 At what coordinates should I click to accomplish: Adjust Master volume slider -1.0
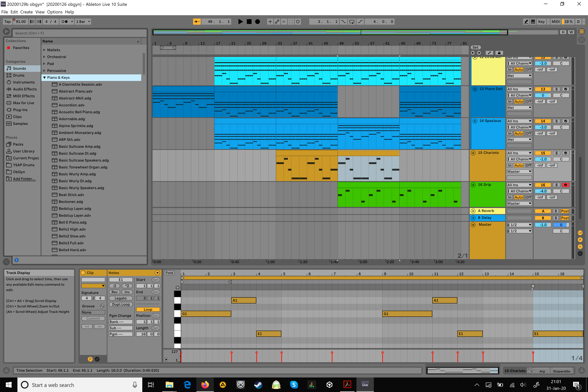(x=543, y=225)
